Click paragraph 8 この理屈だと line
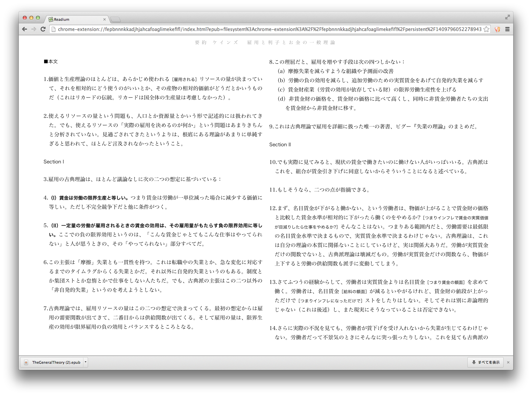 click(x=337, y=62)
